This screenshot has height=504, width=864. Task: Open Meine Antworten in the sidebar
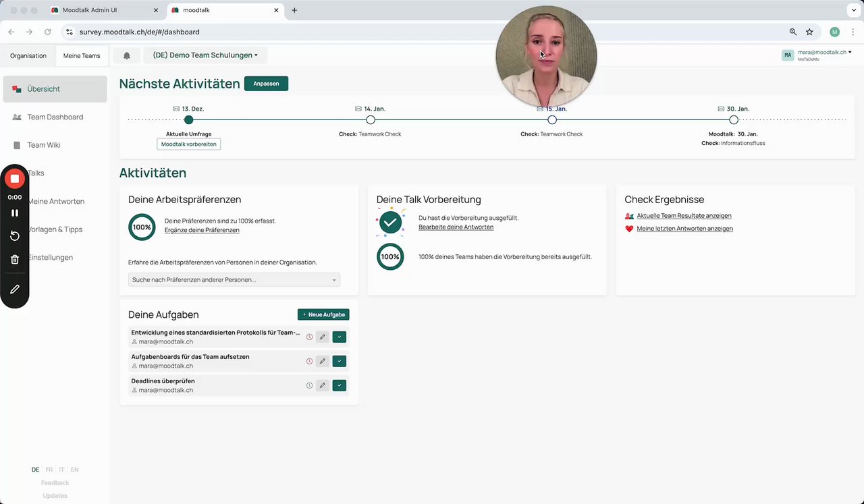pyautogui.click(x=56, y=201)
